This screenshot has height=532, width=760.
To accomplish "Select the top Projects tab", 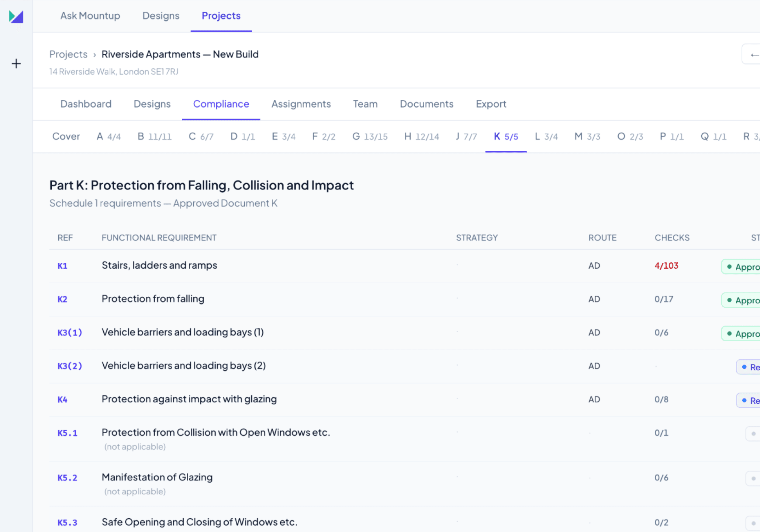I will [x=221, y=16].
